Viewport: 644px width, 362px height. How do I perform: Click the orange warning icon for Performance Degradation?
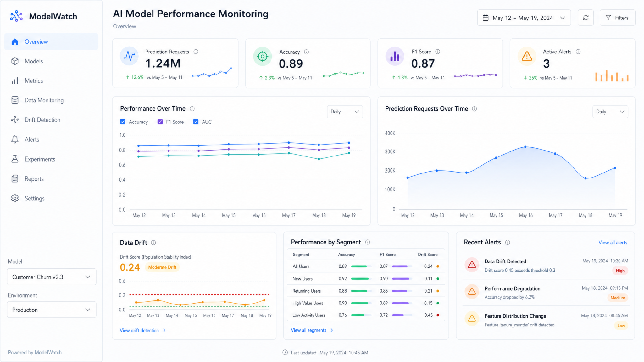(472, 292)
